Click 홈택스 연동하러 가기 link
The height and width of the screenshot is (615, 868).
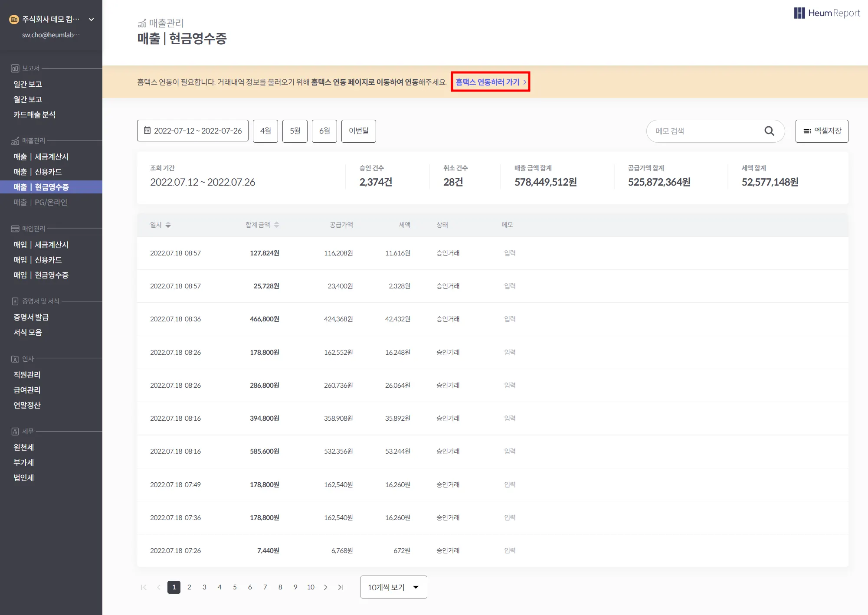[490, 82]
